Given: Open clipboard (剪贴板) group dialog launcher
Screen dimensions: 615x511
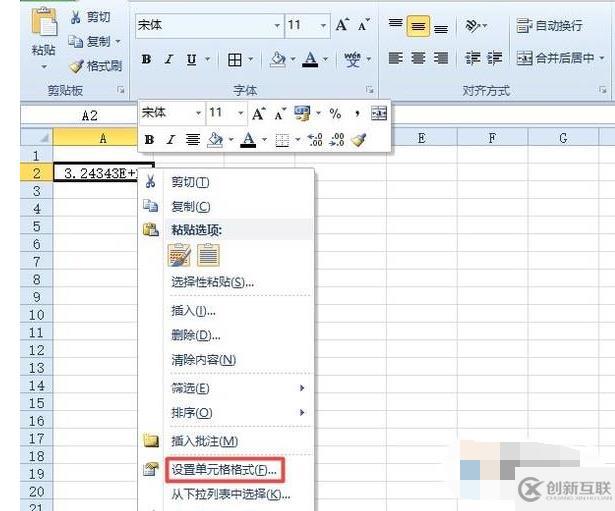Looking at the screenshot, I should (x=121, y=90).
